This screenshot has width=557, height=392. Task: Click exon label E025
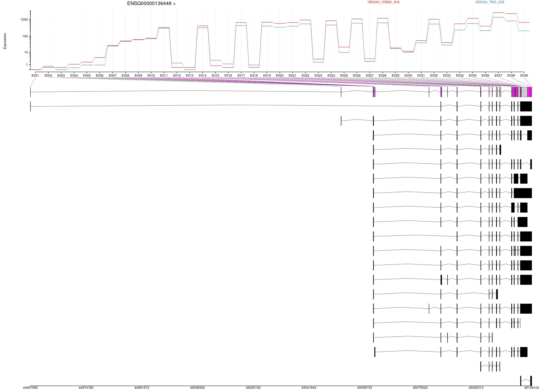[344, 75]
